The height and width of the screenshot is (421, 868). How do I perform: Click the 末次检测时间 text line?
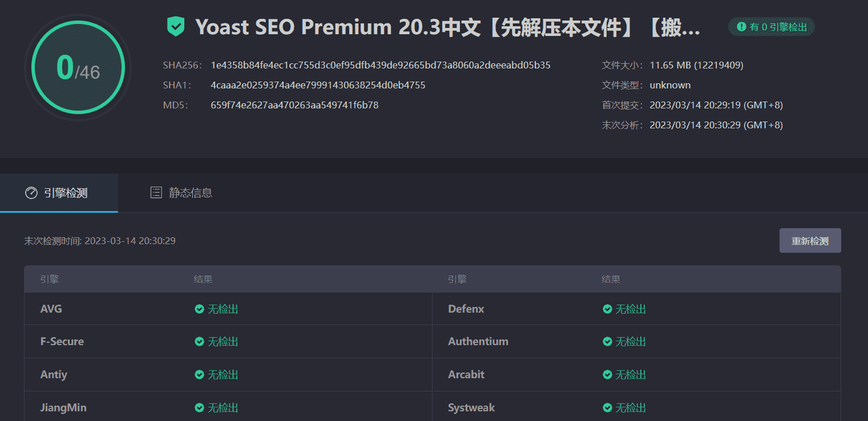(x=100, y=241)
